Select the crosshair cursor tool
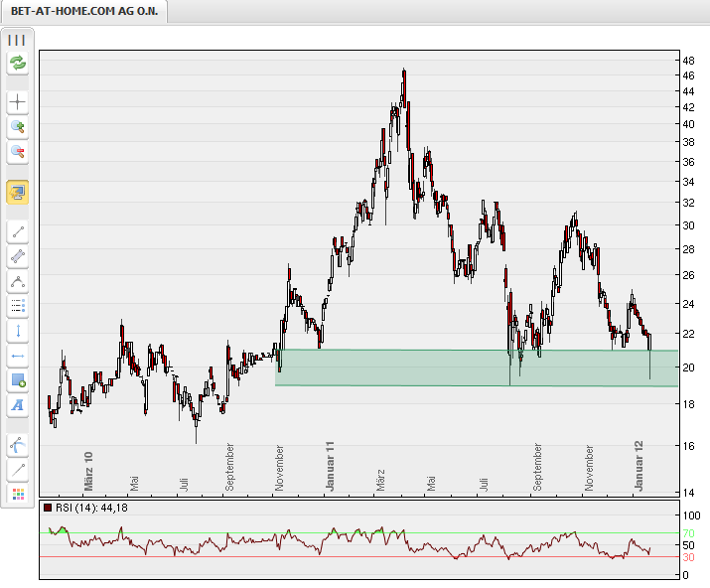The image size is (710, 588). click(17, 102)
